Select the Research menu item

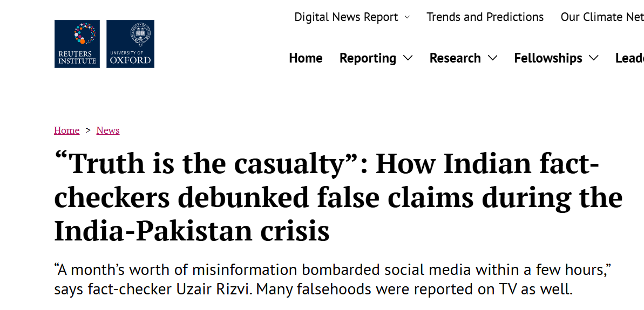click(455, 58)
